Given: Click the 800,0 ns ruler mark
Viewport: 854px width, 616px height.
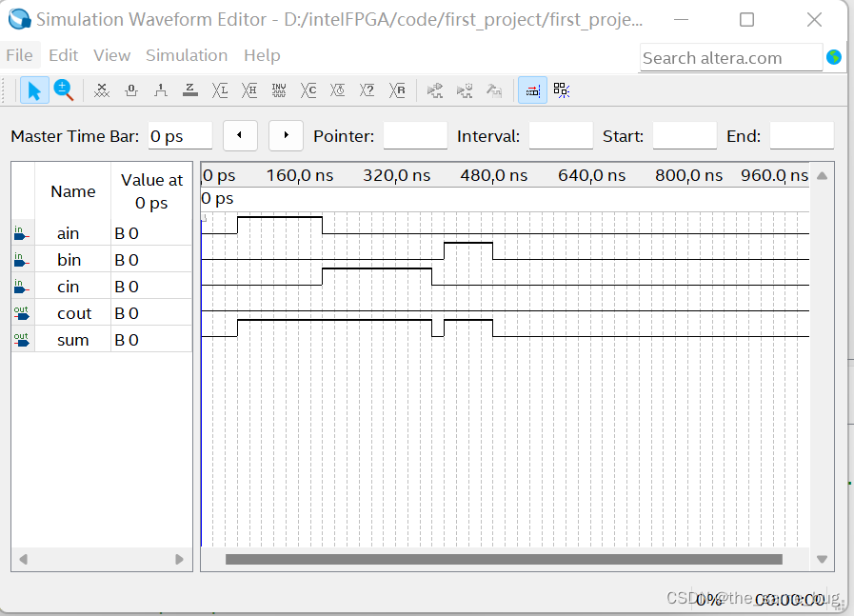Looking at the screenshot, I should [689, 175].
